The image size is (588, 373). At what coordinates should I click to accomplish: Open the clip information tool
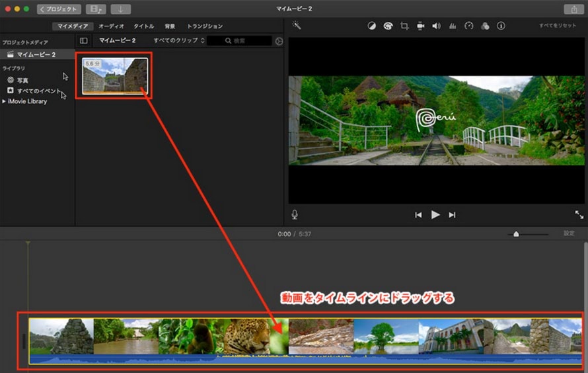coord(501,26)
